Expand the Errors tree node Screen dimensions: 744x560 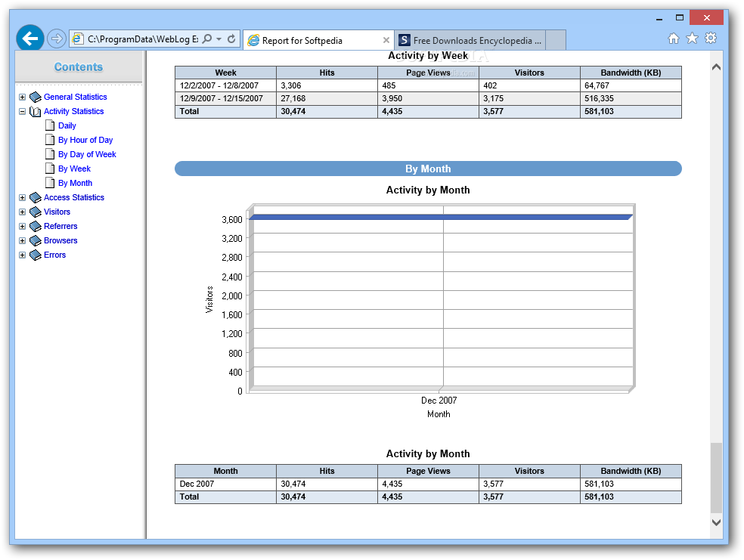click(x=22, y=255)
